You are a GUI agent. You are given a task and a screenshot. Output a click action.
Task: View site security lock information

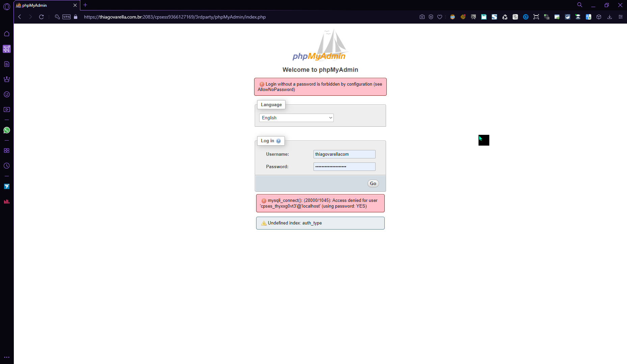pos(76,17)
